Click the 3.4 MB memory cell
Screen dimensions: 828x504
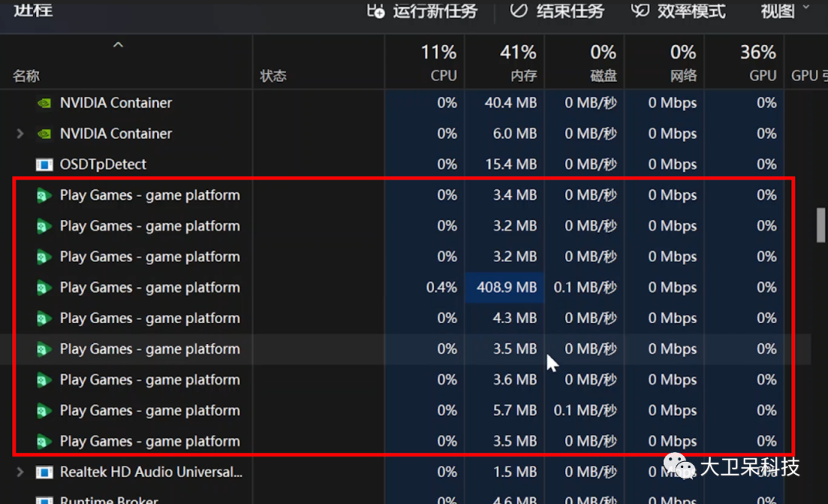pyautogui.click(x=504, y=195)
